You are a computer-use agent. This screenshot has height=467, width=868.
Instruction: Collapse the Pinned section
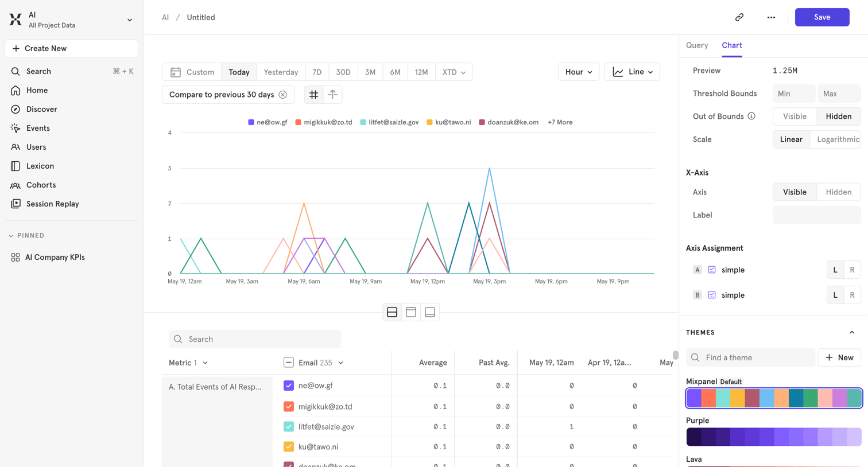point(11,236)
